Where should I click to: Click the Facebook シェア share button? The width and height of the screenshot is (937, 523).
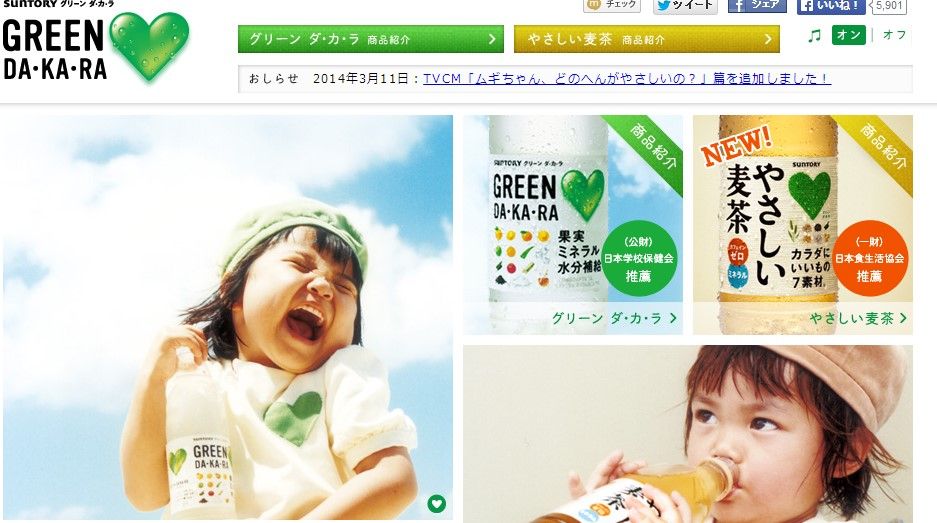coord(757,6)
